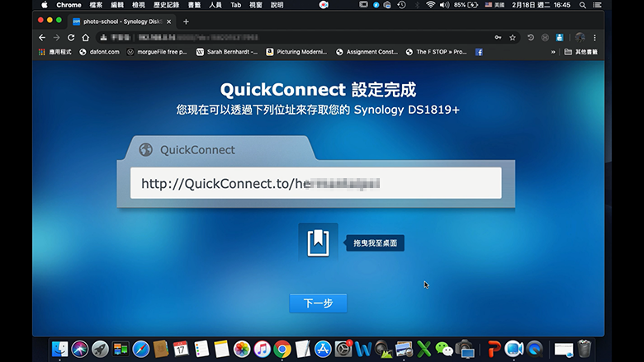Launch Siri from the Dock

coord(80,350)
